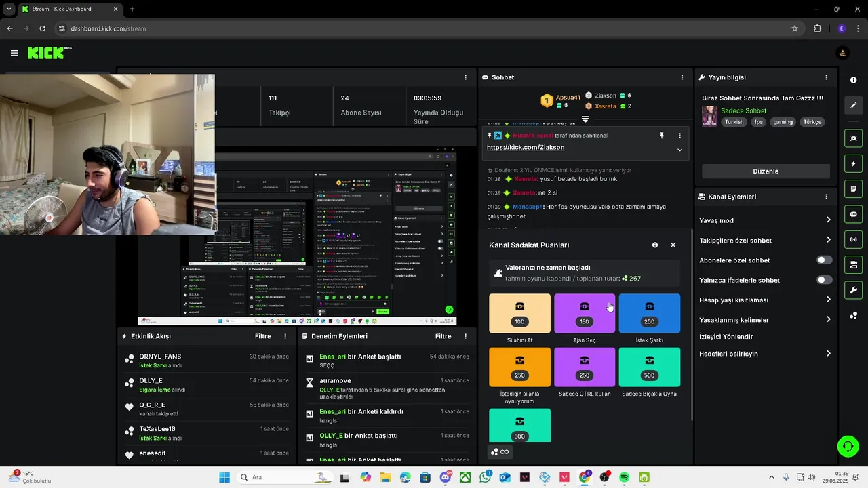Click the Turkish tag chip
The image size is (868, 488).
734,122
